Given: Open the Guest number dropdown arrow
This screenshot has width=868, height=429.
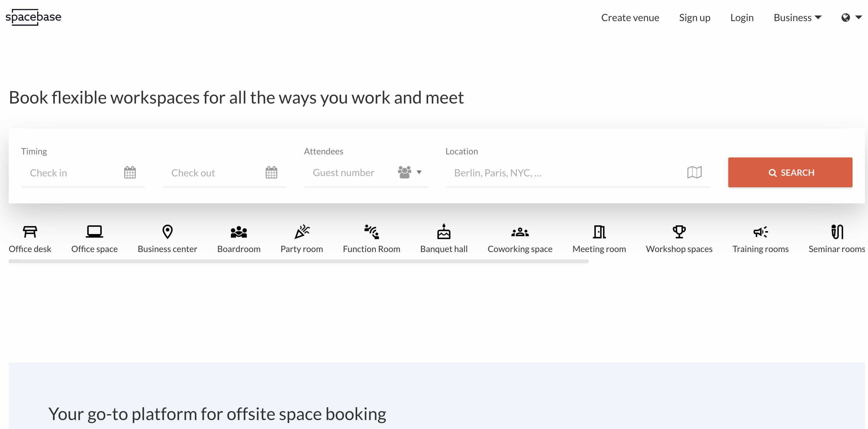Looking at the screenshot, I should pyautogui.click(x=419, y=172).
